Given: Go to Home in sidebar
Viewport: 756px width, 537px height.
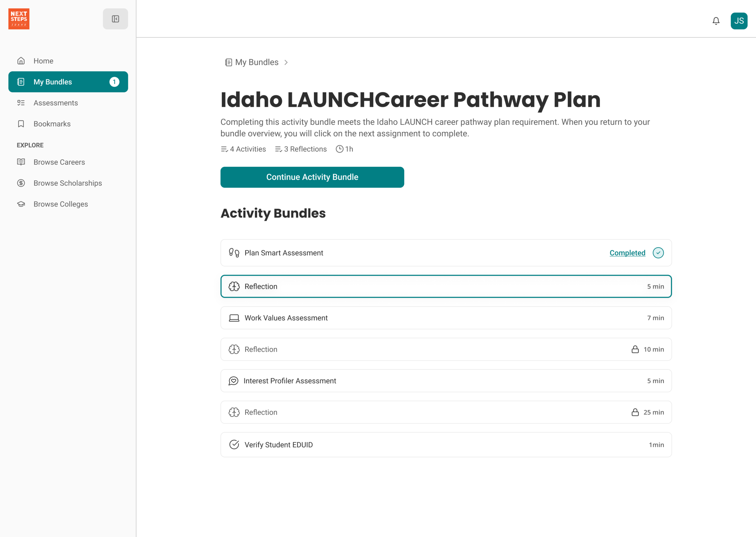Looking at the screenshot, I should coord(43,61).
